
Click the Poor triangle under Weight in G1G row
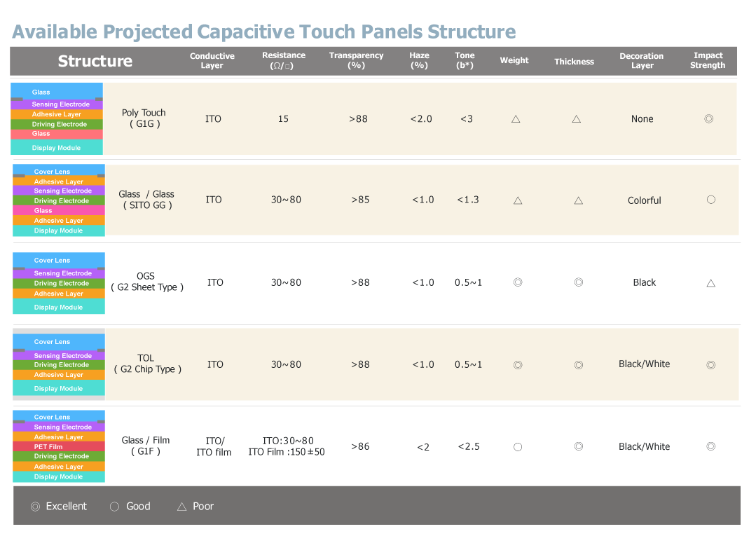coord(516,119)
